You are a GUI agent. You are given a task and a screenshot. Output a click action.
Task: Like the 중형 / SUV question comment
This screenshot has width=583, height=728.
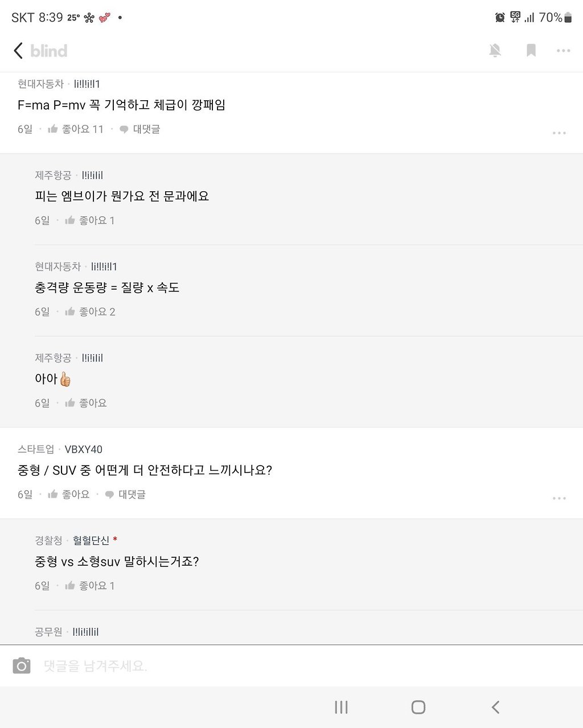(x=68, y=495)
